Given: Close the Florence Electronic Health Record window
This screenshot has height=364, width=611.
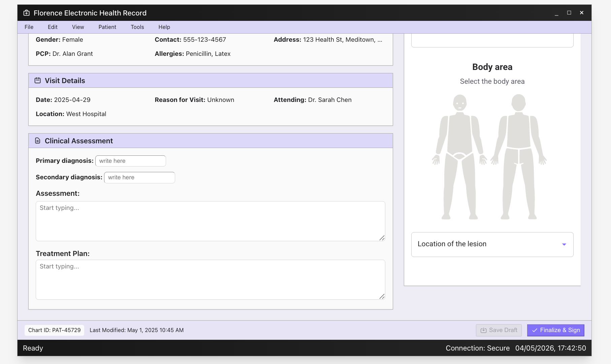Looking at the screenshot, I should click(x=582, y=13).
